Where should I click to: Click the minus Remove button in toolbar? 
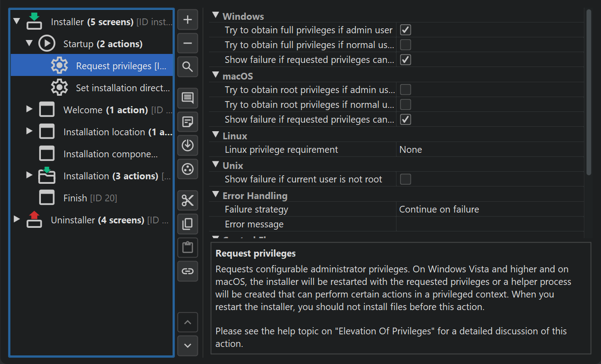click(188, 44)
